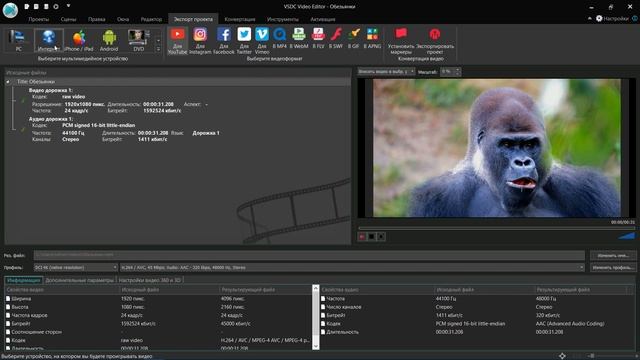
Task: Start preview with the red play button
Action: click(362, 237)
